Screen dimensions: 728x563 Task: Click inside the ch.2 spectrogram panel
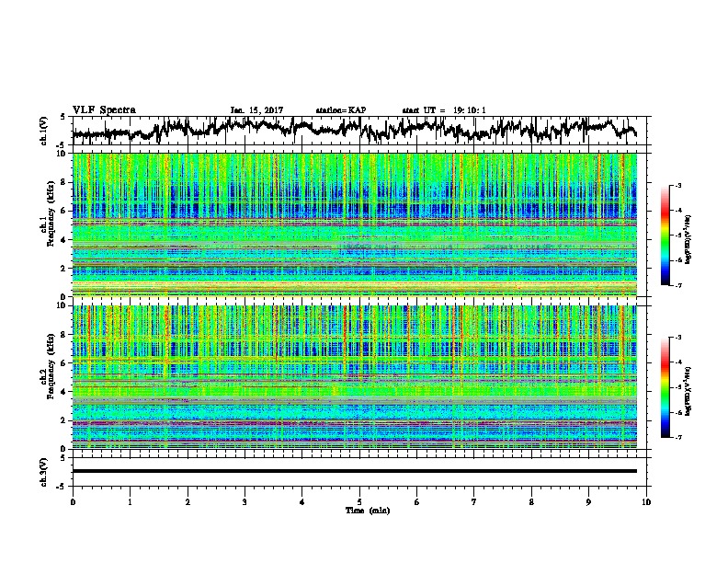[355, 377]
